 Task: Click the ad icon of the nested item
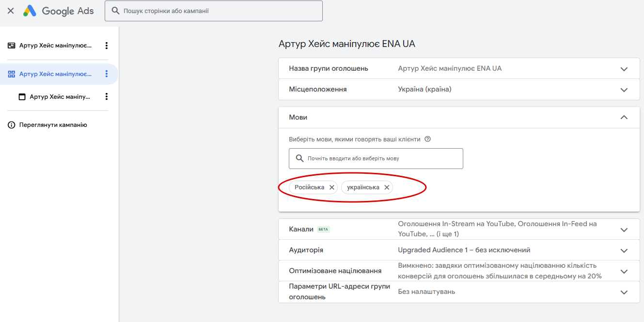22,97
